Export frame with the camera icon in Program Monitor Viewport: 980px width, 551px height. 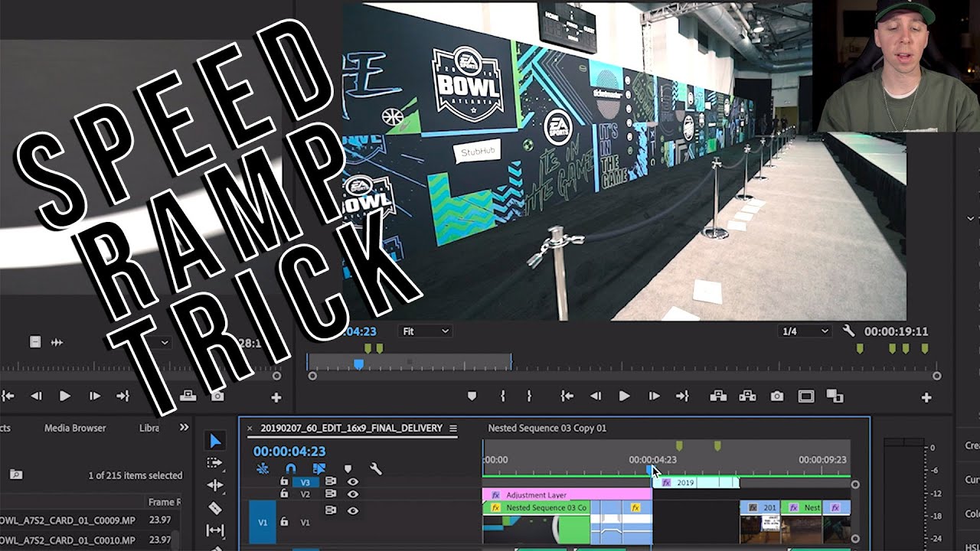tap(777, 396)
